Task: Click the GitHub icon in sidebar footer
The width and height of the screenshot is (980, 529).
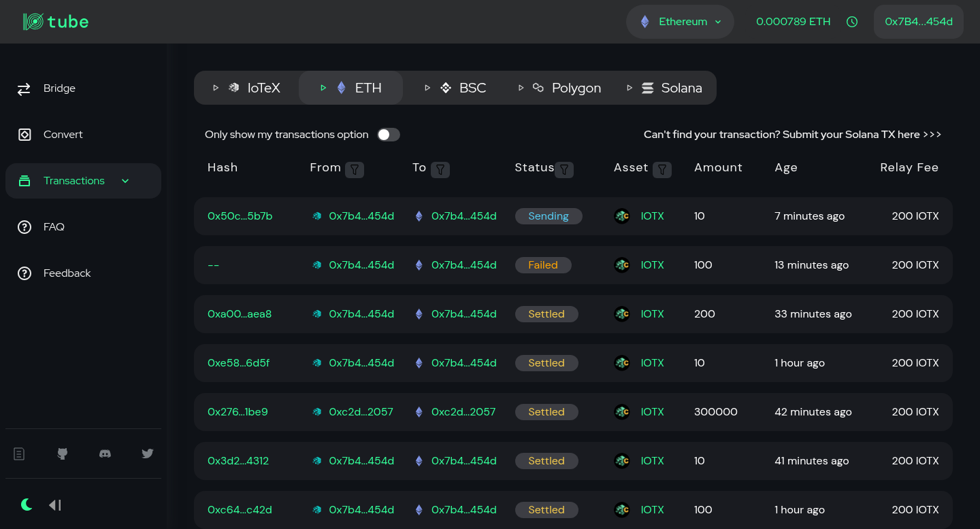Action: coord(63,454)
